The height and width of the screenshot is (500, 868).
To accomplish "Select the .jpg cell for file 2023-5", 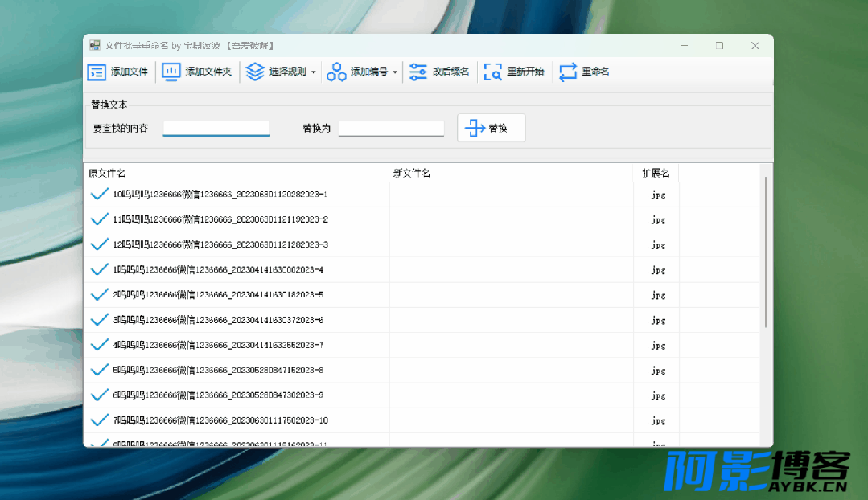I will (656, 295).
